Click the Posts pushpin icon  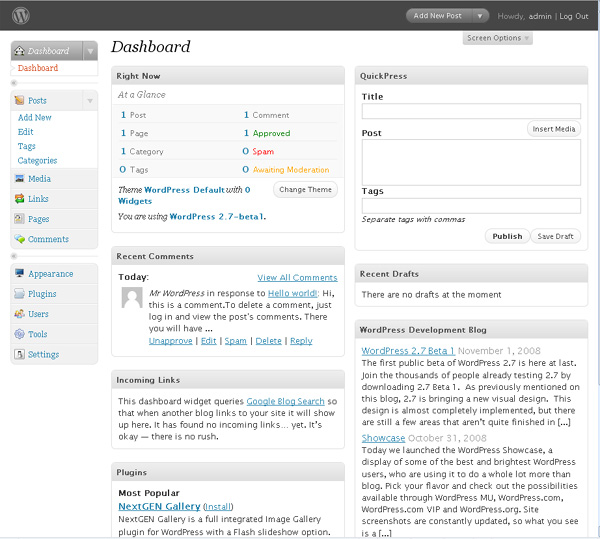[19, 101]
